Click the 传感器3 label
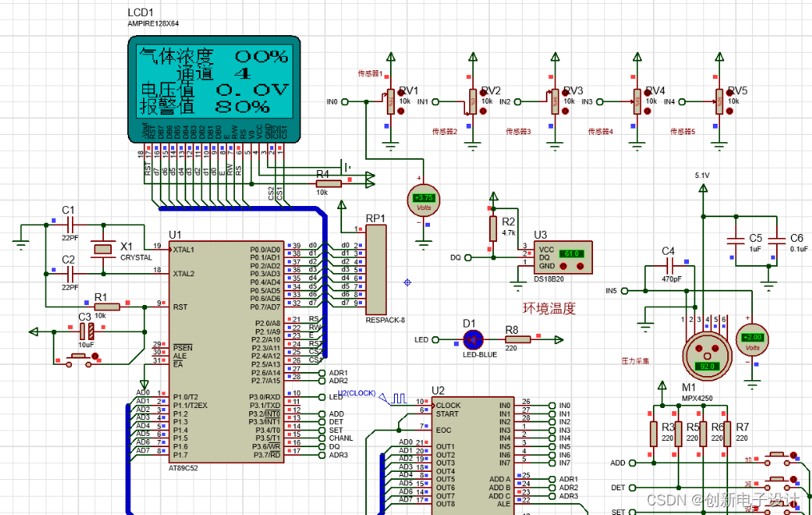 point(519,132)
